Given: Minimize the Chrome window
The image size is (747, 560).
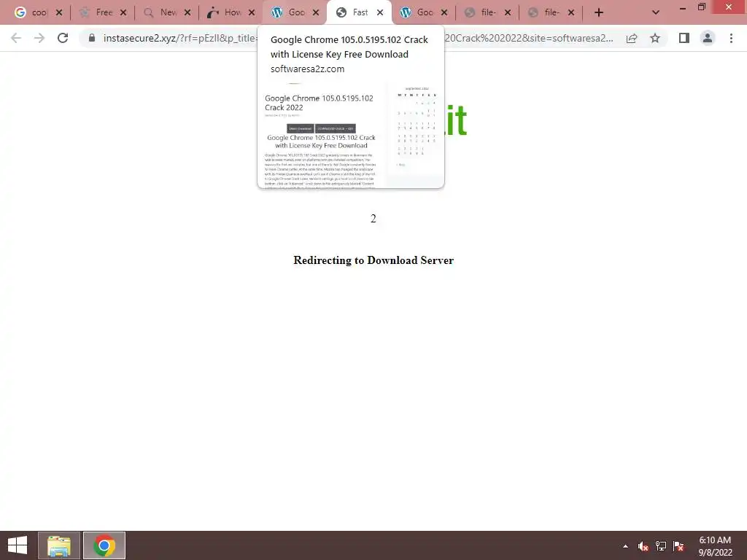Looking at the screenshot, I should click(682, 8).
